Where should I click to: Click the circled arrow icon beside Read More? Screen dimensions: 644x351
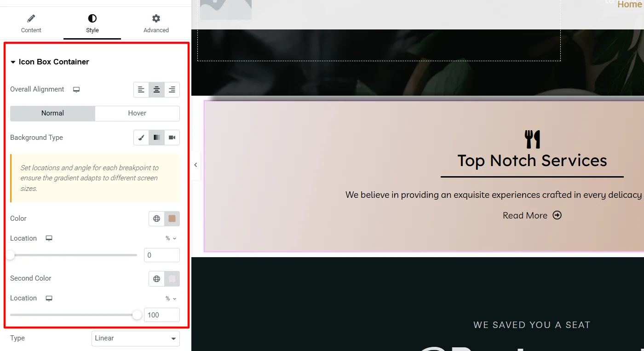pyautogui.click(x=557, y=215)
